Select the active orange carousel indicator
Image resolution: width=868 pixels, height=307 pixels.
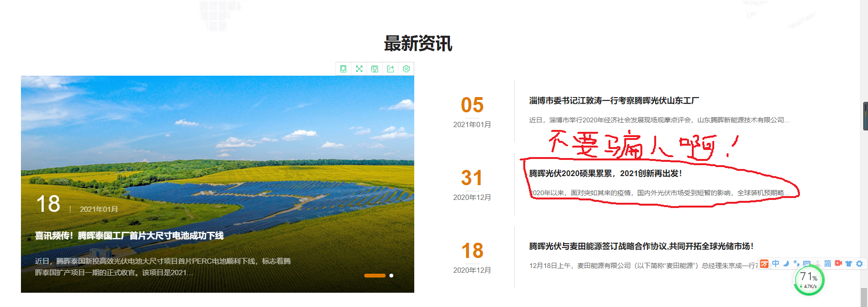coord(375,276)
